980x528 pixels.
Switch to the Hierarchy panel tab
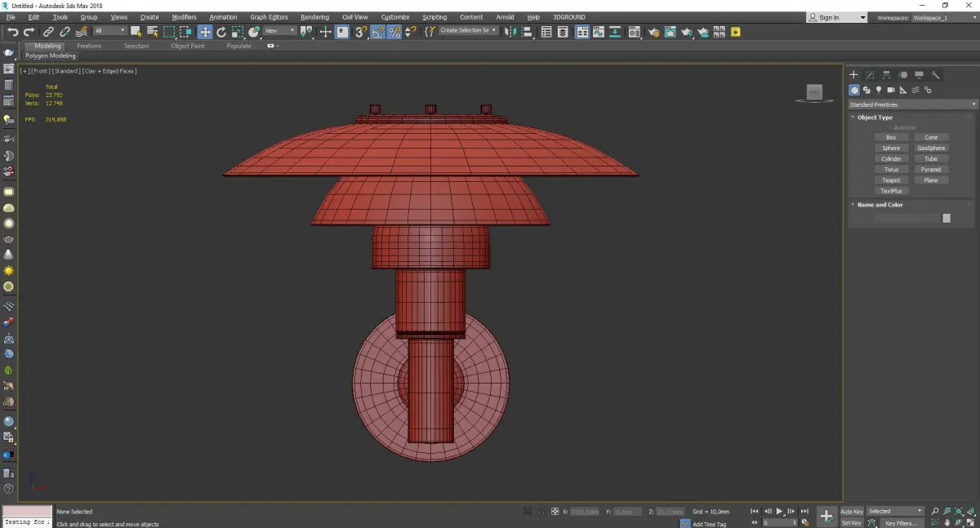(887, 75)
